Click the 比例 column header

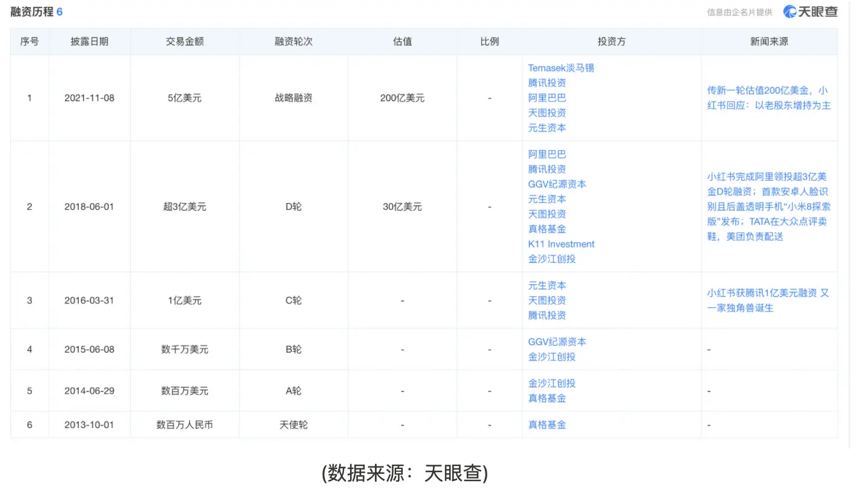(490, 42)
